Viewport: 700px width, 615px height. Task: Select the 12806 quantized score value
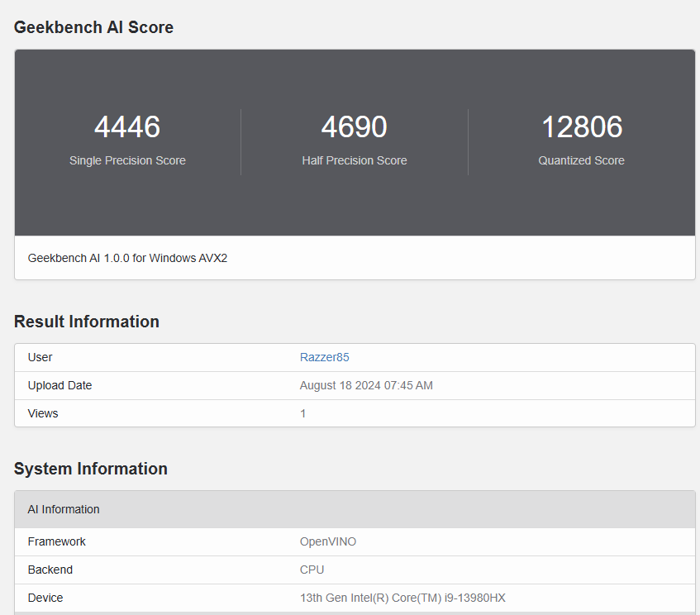point(582,126)
